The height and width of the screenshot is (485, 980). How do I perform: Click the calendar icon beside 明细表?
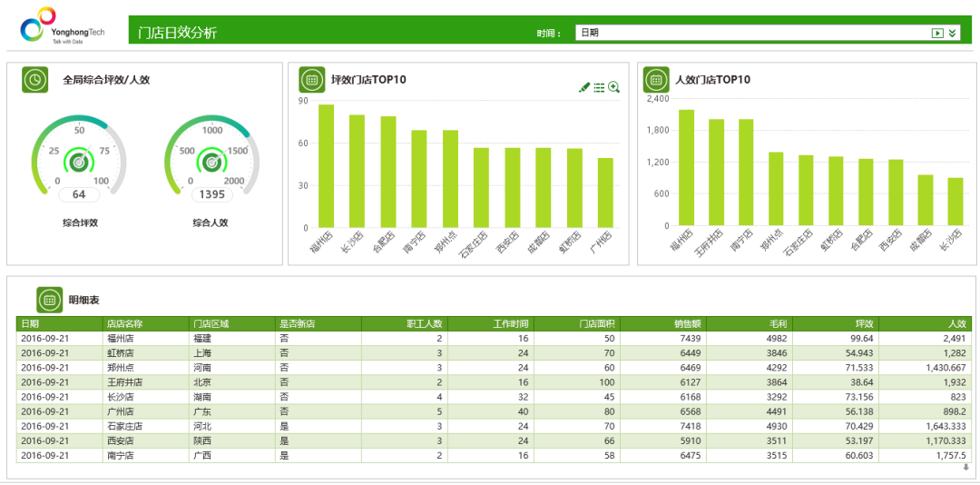[49, 300]
